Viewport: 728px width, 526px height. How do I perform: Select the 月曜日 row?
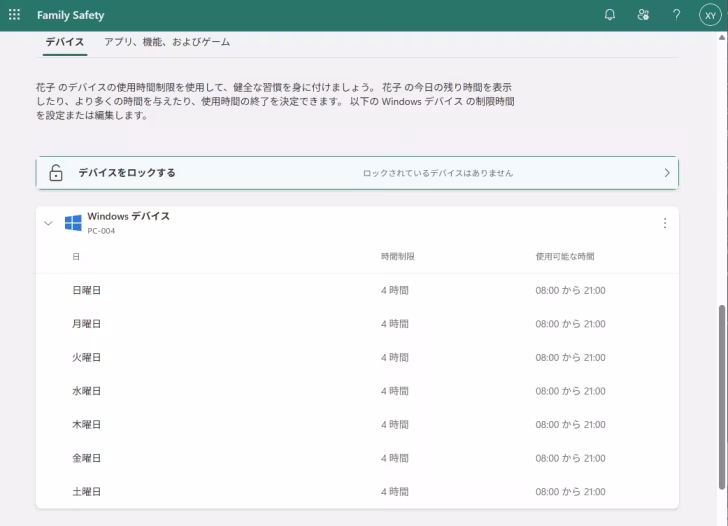[x=357, y=324]
